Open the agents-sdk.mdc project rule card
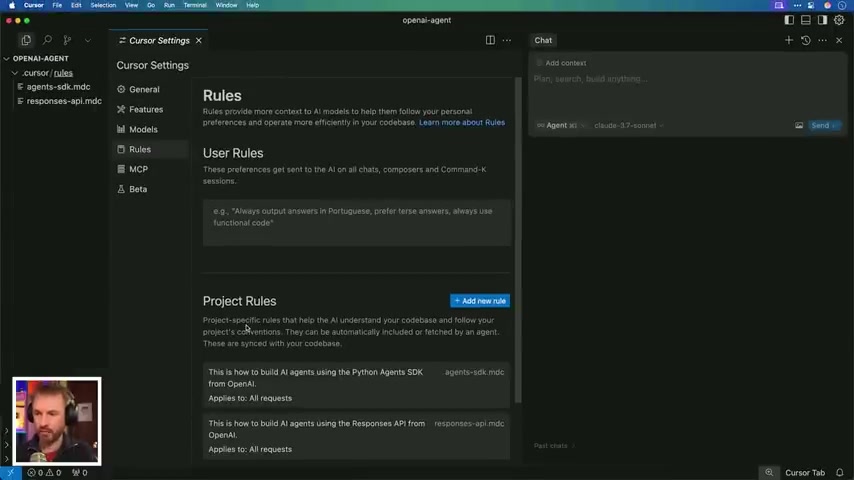 357,385
